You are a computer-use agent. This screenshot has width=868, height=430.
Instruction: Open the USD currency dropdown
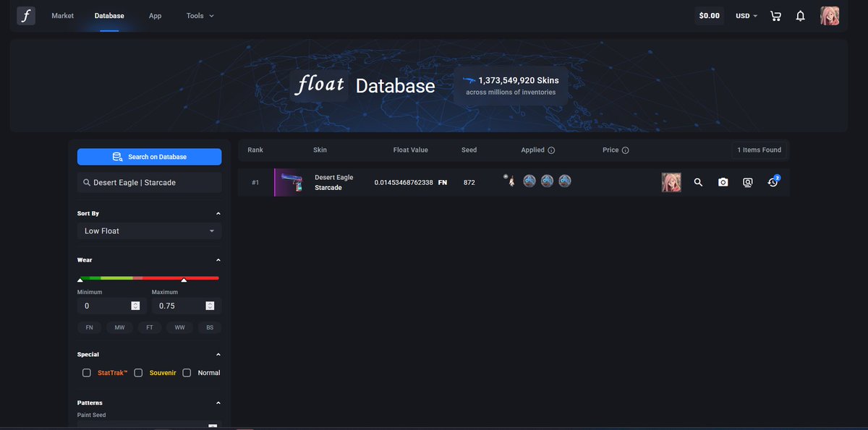click(x=746, y=16)
